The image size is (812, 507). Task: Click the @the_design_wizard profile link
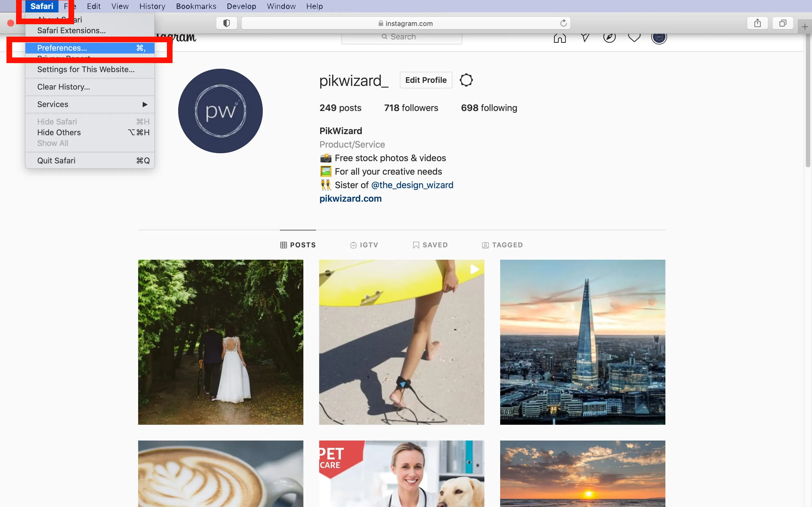[412, 184]
